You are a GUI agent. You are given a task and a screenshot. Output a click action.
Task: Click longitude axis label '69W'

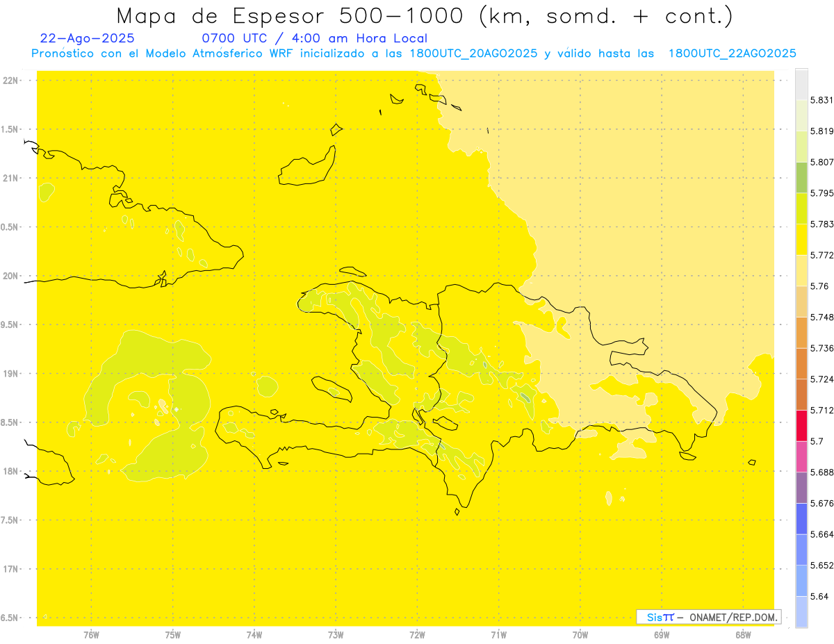click(661, 635)
